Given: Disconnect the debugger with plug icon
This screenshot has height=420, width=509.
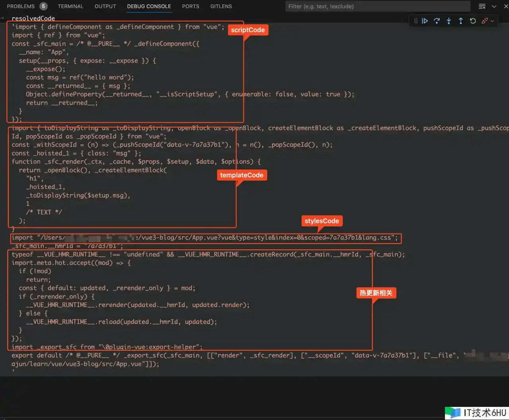Looking at the screenshot, I should (x=484, y=21).
